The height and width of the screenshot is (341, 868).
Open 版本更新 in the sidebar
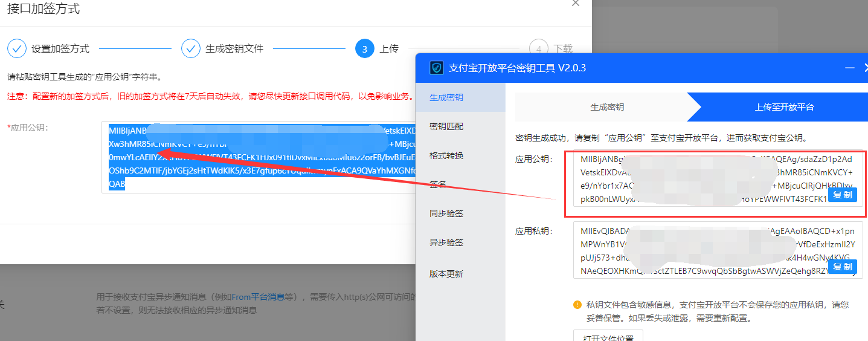pos(446,274)
